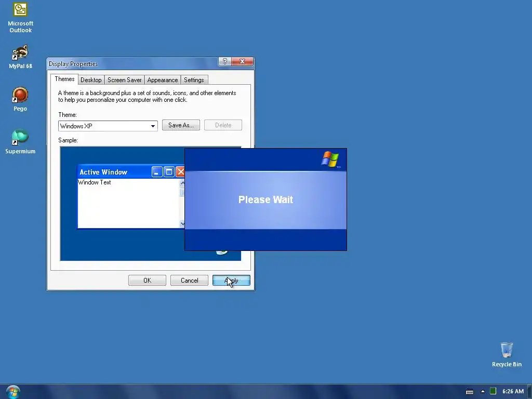Click the show desktop strip on taskbar edge
This screenshot has height=399, width=532.
(529, 392)
